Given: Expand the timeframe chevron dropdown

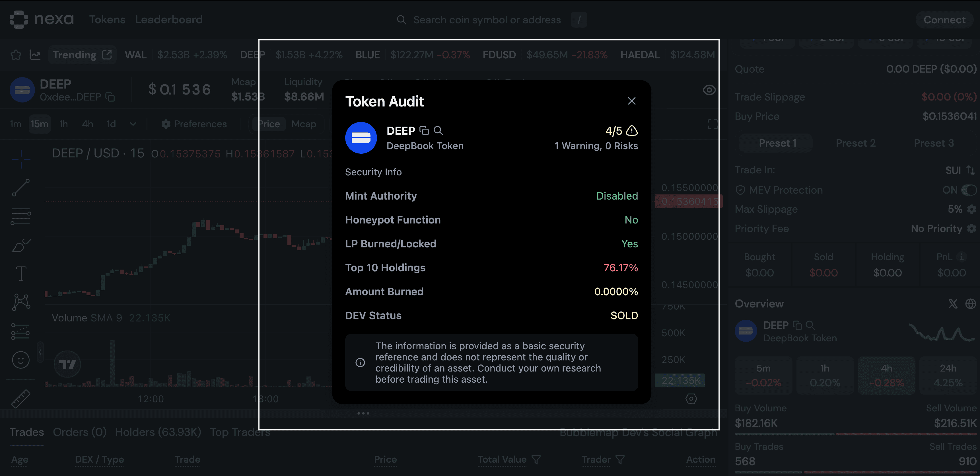Looking at the screenshot, I should (133, 124).
